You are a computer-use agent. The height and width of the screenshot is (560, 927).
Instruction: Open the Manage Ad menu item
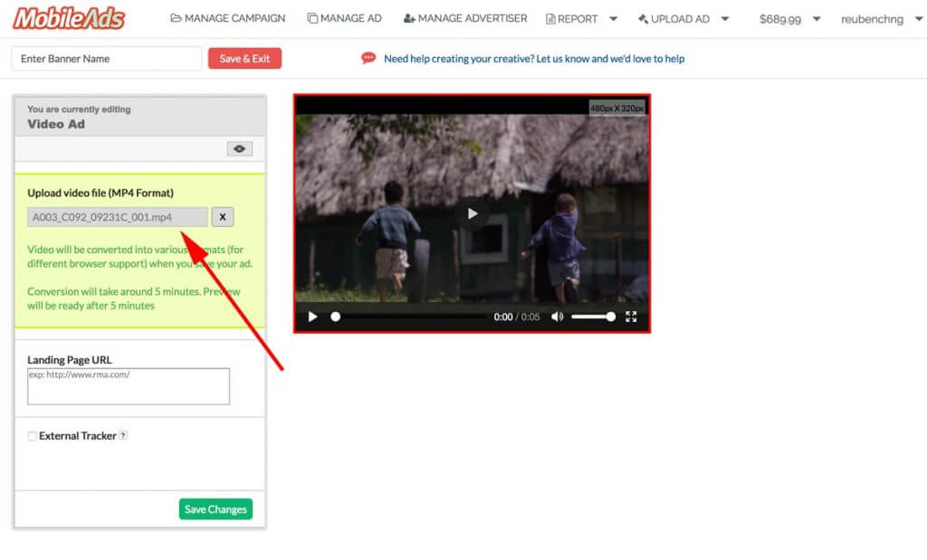(x=344, y=18)
